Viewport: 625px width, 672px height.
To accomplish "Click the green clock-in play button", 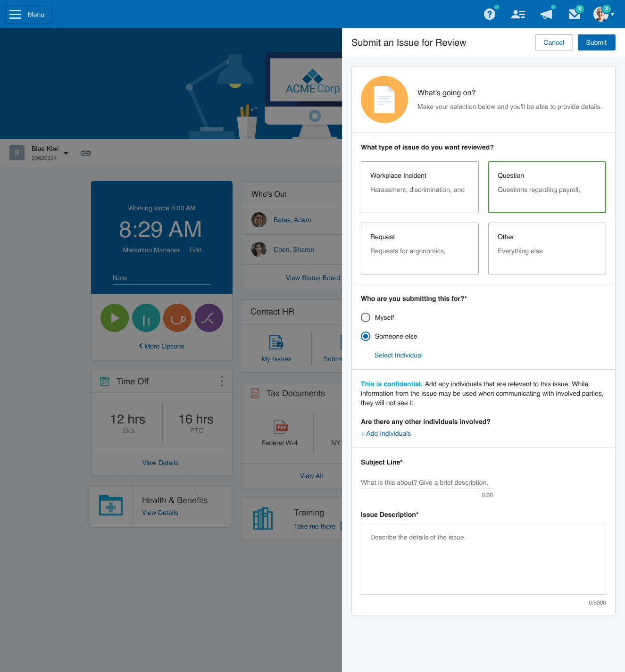I will (115, 318).
